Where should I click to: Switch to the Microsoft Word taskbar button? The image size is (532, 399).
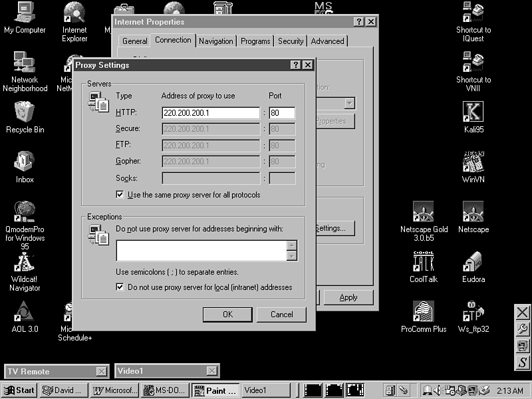point(115,390)
